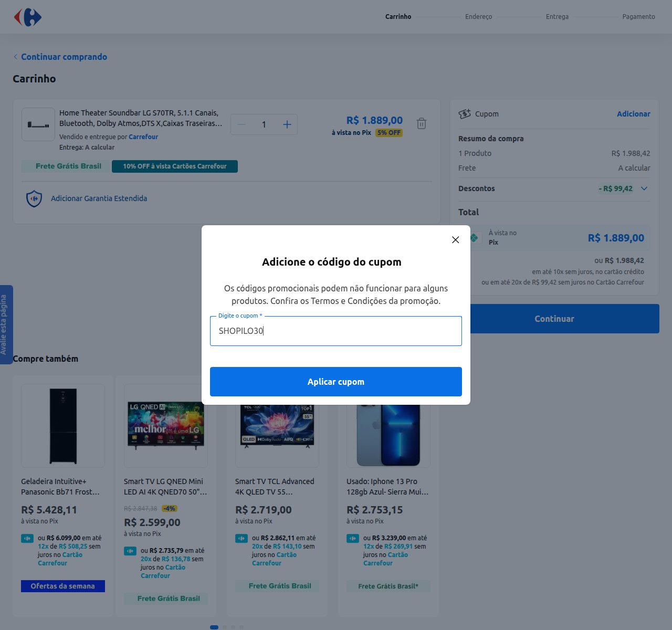The image size is (672, 630).
Task: Click the Carrefour logo in header
Action: [x=28, y=17]
